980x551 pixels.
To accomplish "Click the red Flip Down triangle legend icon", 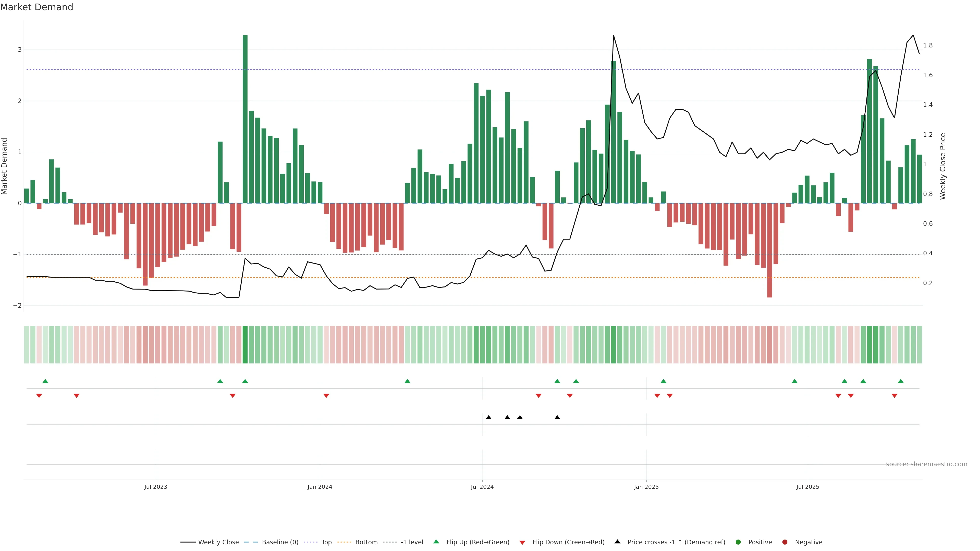I will [x=522, y=543].
